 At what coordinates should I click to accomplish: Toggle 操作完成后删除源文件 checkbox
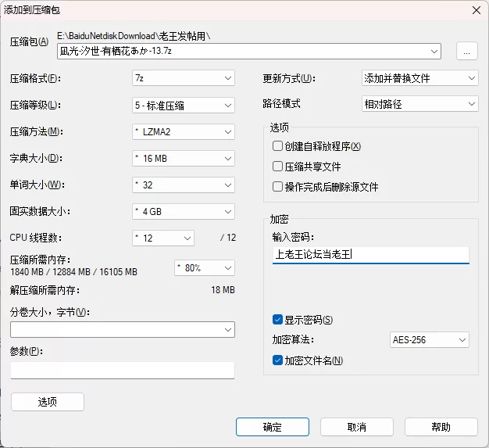[277, 187]
